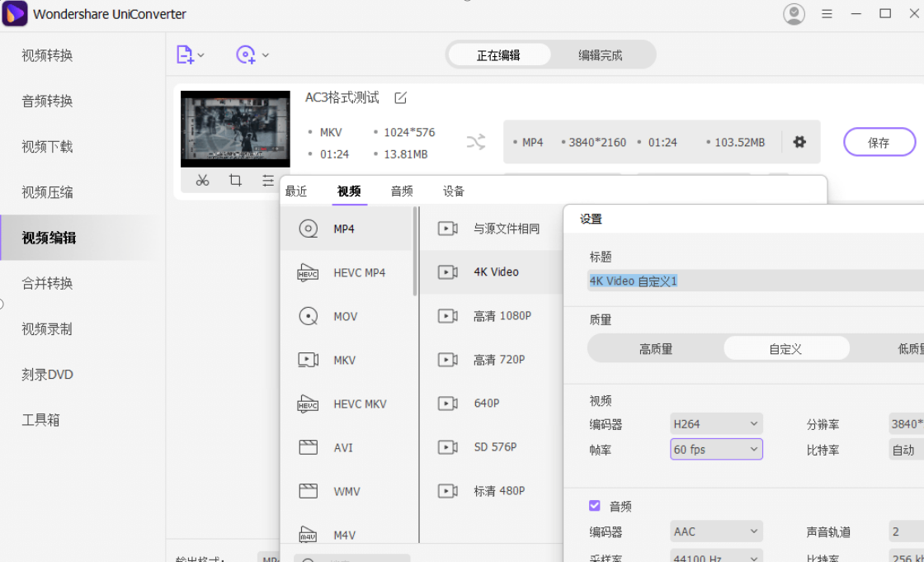924x562 pixels.
Task: Click the Load DVD disc icon
Action: click(246, 54)
